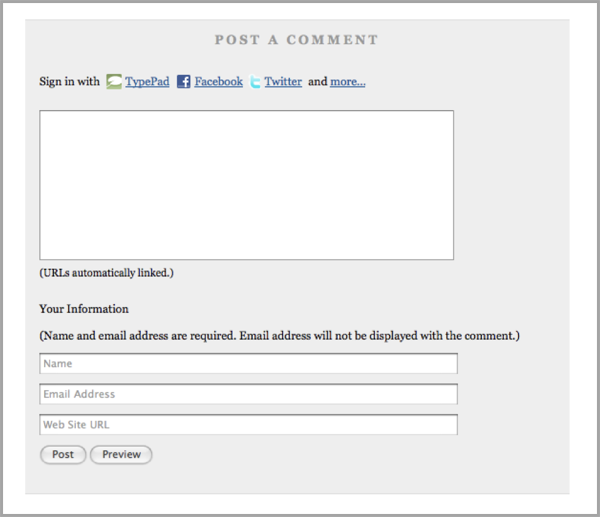Click the TypePad logo icon

[114, 82]
